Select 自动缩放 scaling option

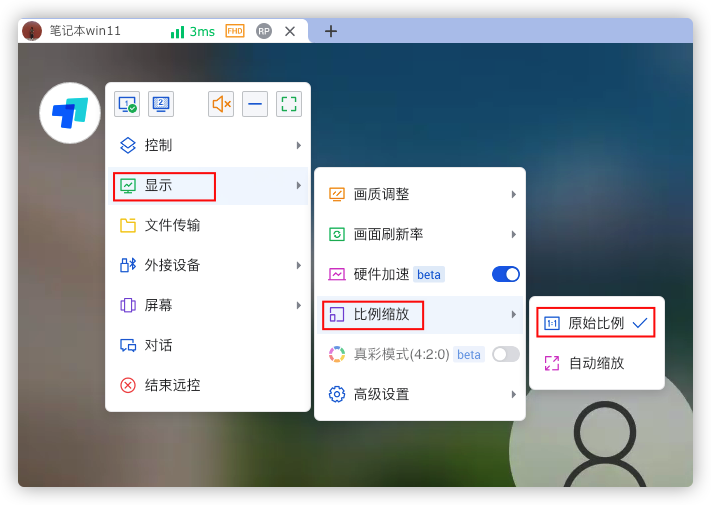pos(596,363)
